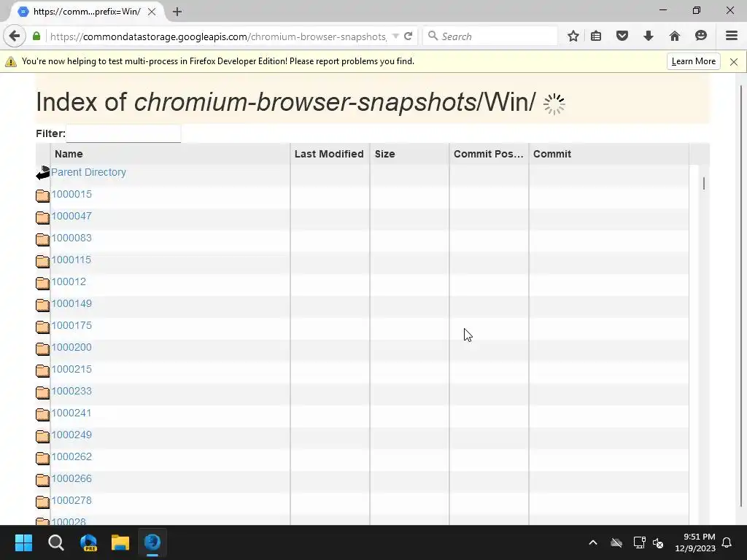This screenshot has width=747, height=560.
Task: Show hidden system tray icons chevron
Action: pyautogui.click(x=593, y=542)
